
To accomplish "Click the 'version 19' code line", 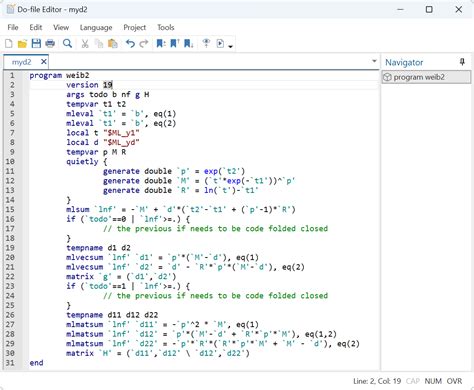I will 89,85.
